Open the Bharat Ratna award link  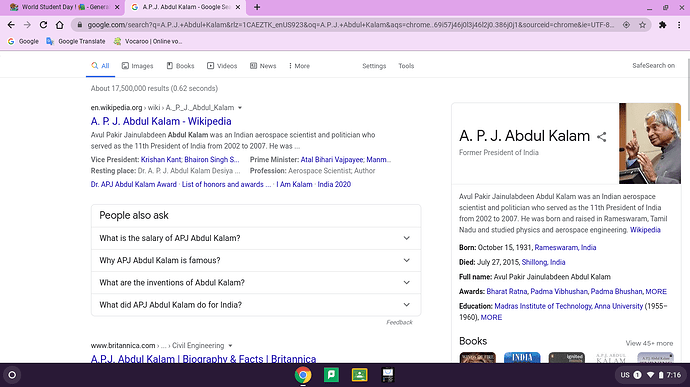coord(506,291)
